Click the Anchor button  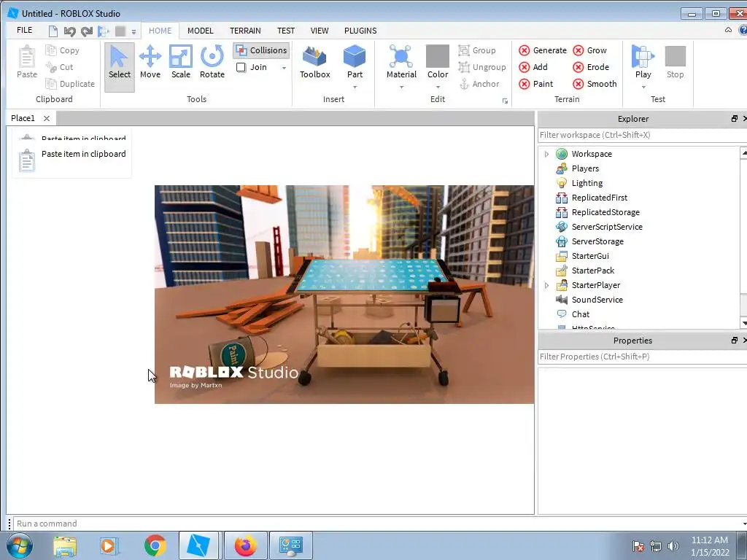479,84
